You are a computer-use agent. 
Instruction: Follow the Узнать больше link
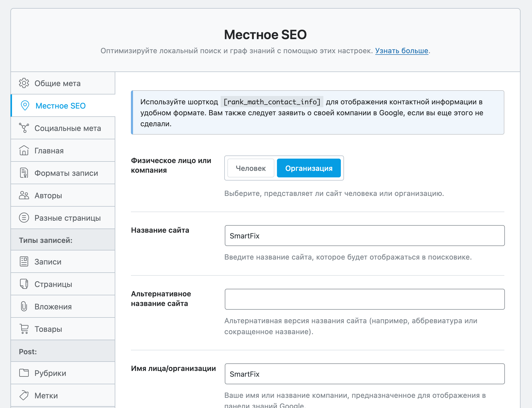(402, 51)
